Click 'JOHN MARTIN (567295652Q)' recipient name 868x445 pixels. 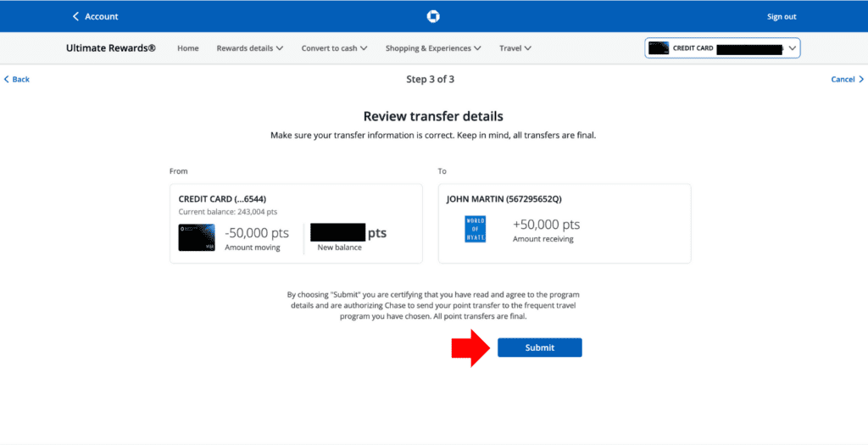504,199
